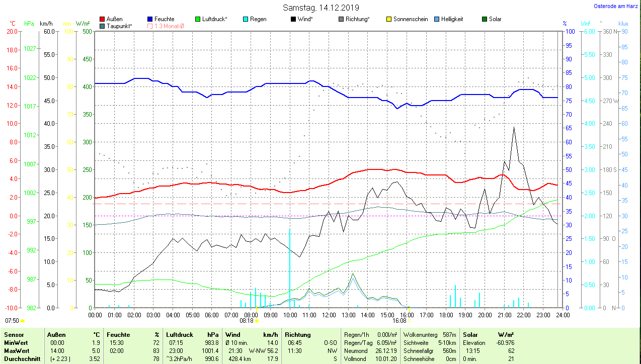
Task: Click the Helligkeit legend label
Action: click(452, 19)
